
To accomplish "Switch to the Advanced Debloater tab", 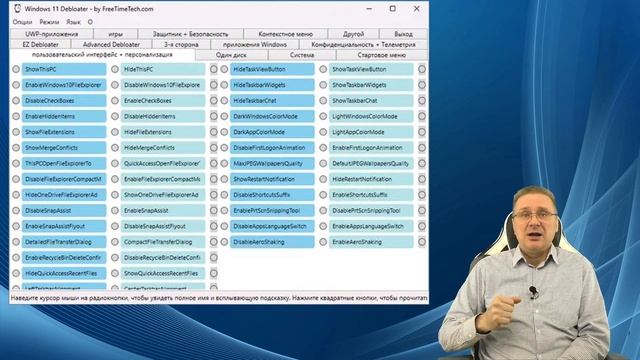I will (x=111, y=44).
